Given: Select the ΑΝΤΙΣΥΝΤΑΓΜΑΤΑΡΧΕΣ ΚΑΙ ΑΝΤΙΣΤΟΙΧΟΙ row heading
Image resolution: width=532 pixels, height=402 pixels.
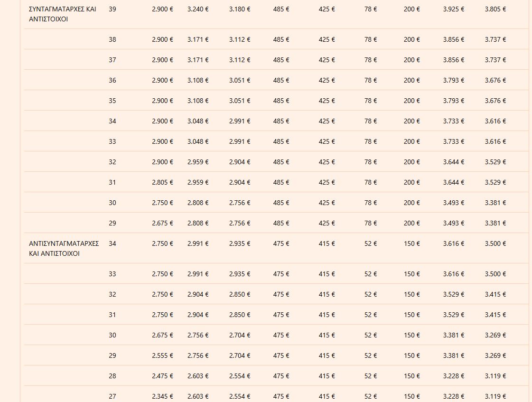Looking at the screenshot, I should pos(64,248).
